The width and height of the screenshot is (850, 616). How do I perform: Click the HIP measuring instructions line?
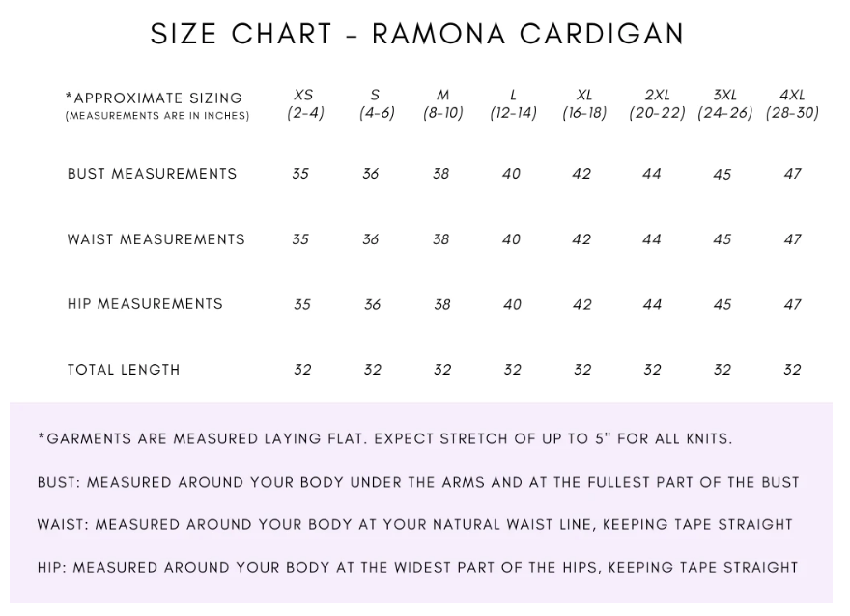[417, 567]
